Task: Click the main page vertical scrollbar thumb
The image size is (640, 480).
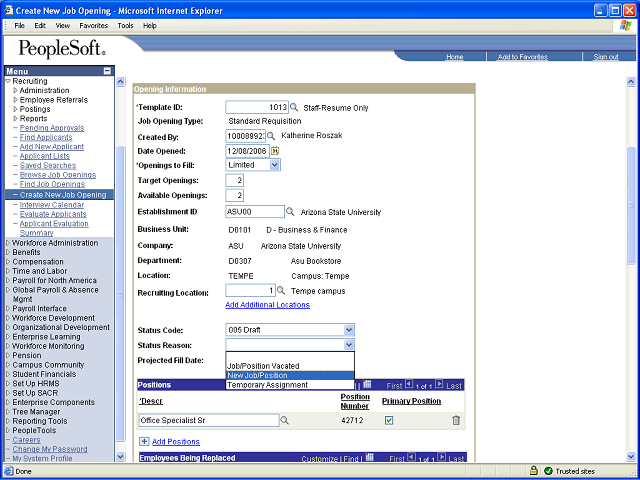Action: (x=631, y=206)
